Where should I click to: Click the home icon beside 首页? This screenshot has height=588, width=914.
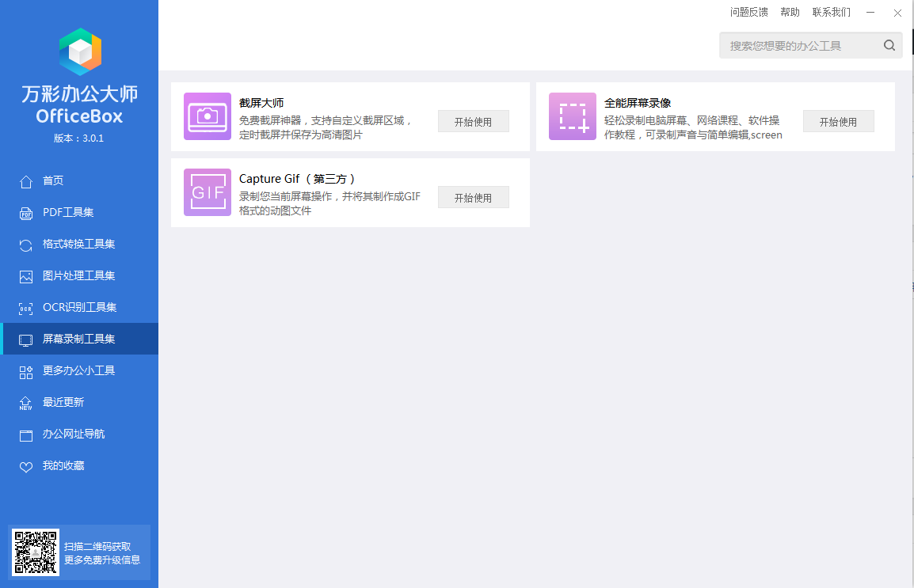(26, 181)
